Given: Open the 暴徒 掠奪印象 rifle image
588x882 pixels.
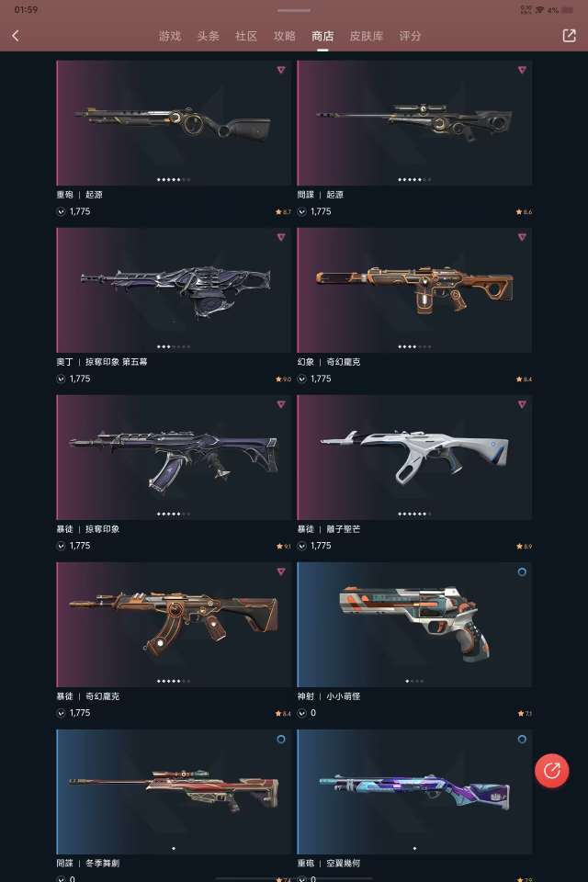Looking at the screenshot, I should click(174, 457).
